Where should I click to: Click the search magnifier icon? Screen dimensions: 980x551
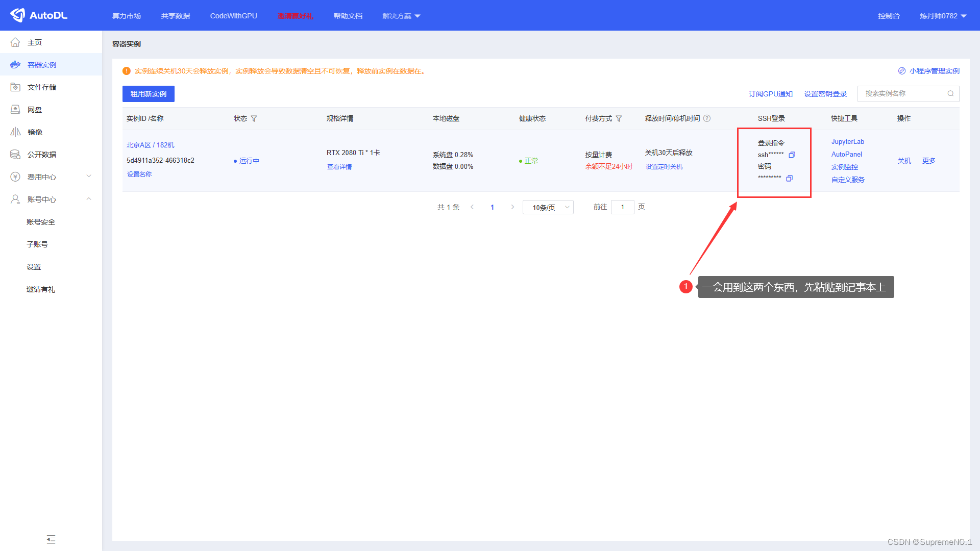tap(950, 93)
